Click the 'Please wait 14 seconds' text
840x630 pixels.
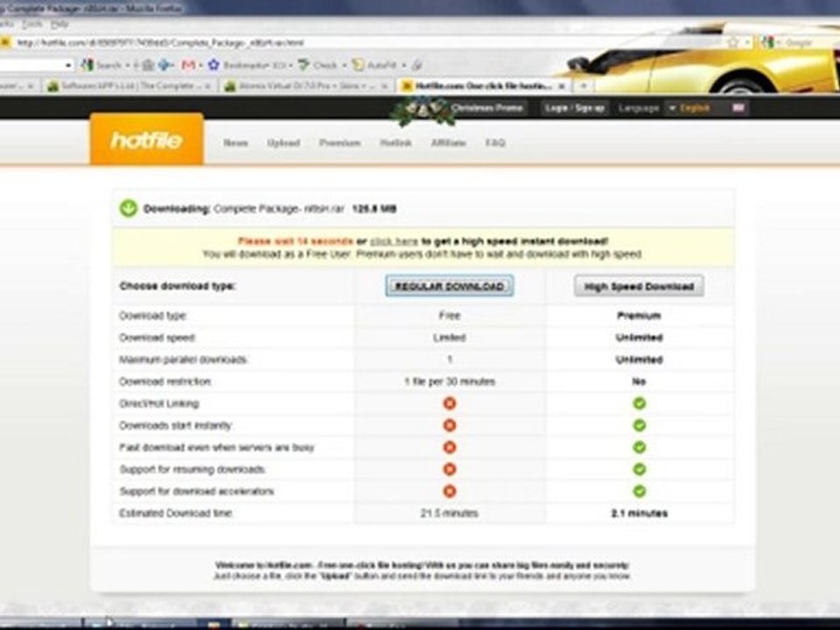[295, 241]
